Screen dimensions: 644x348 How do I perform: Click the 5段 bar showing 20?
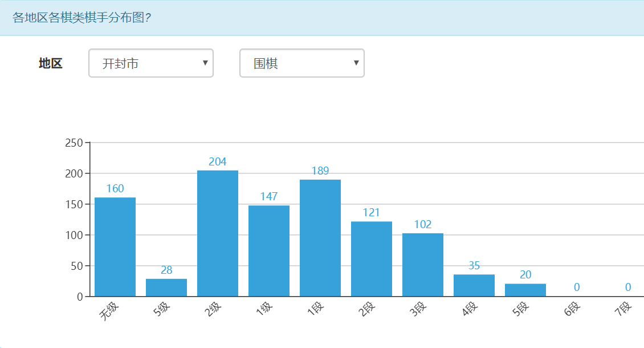525,290
